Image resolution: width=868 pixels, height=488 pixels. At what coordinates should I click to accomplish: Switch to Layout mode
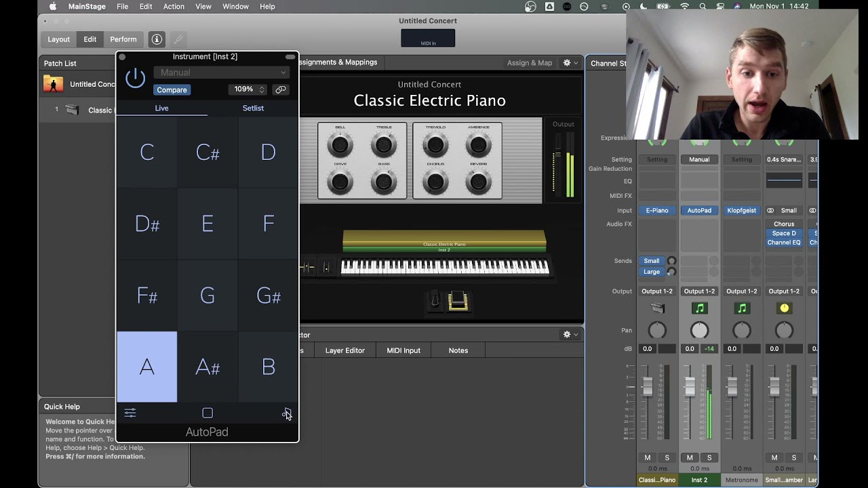pyautogui.click(x=58, y=39)
